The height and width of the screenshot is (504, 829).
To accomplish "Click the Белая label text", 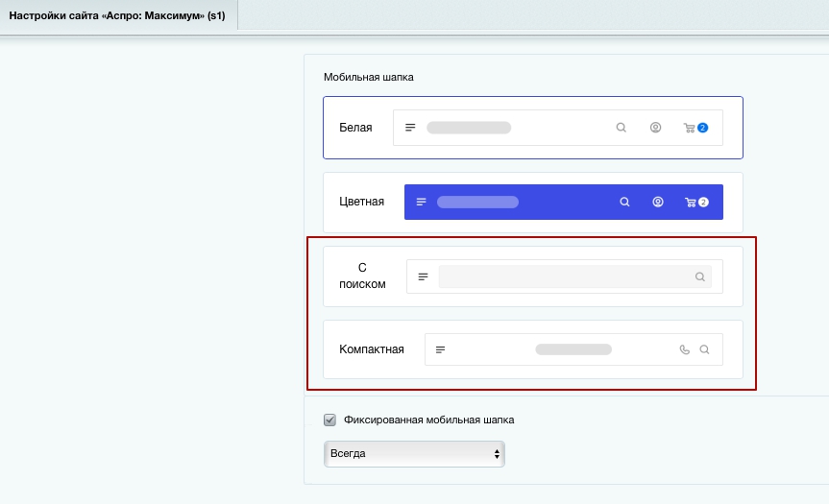I will [x=355, y=128].
